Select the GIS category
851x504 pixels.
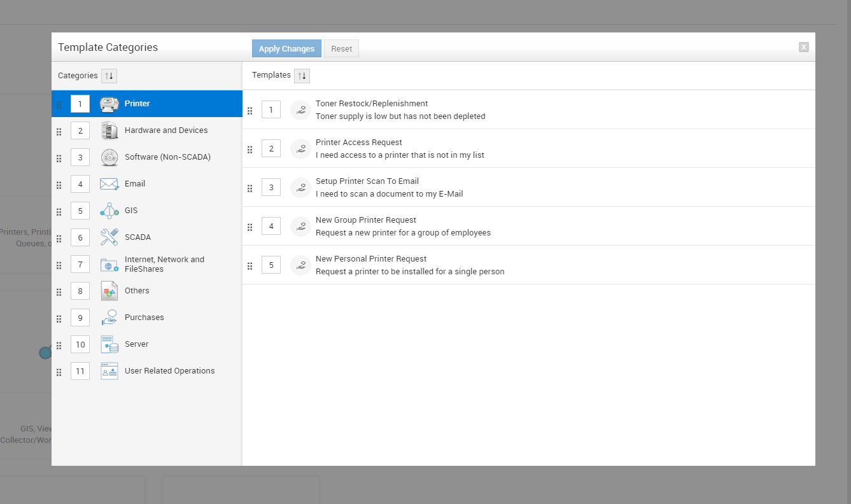pos(146,211)
